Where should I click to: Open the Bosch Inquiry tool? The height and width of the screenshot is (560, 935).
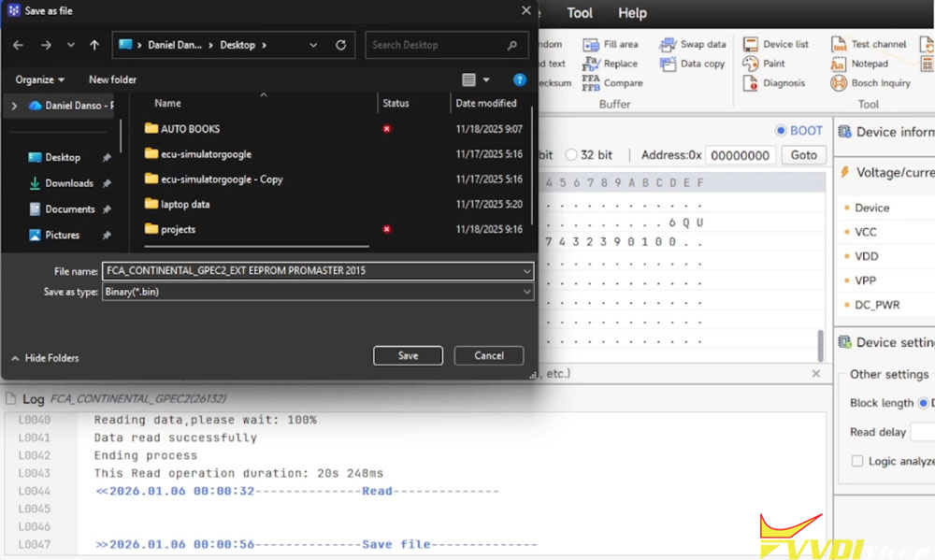click(839, 83)
